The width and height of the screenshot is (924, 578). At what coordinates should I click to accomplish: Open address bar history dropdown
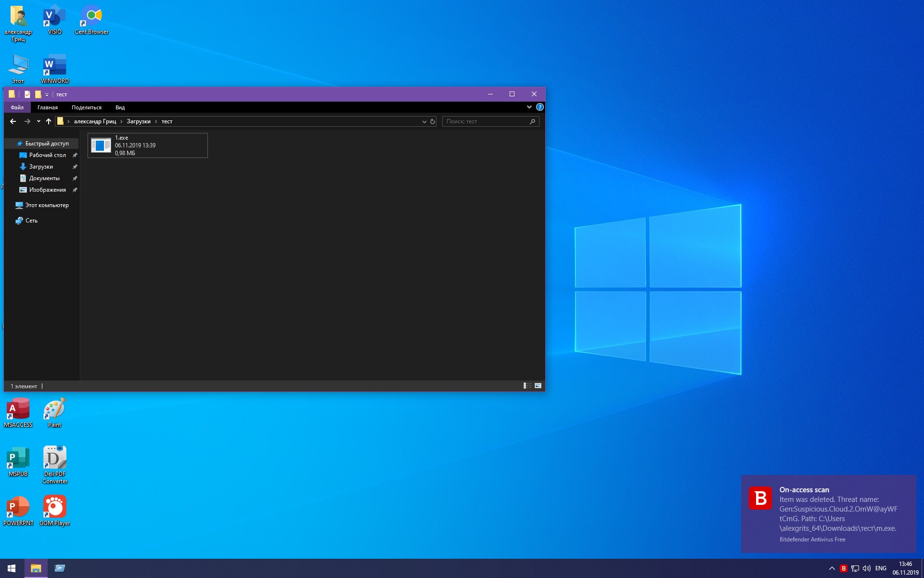click(x=424, y=121)
